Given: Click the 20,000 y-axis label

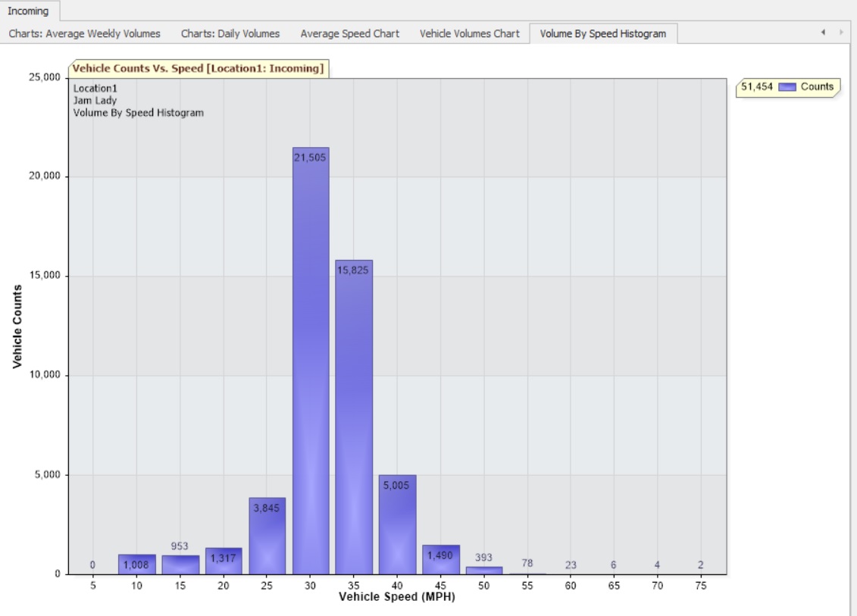Looking at the screenshot, I should click(44, 176).
